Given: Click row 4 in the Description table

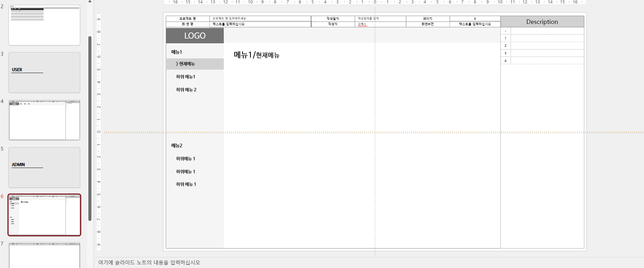Looking at the screenshot, I should [x=542, y=60].
